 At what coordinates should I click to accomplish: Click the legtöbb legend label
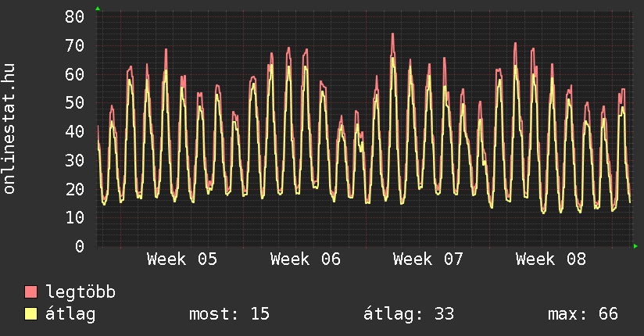(81, 292)
